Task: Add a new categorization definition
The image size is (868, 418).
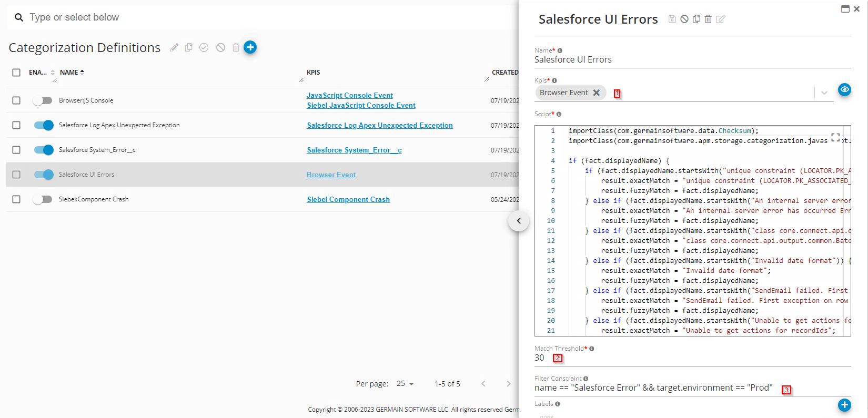Action: tap(250, 47)
